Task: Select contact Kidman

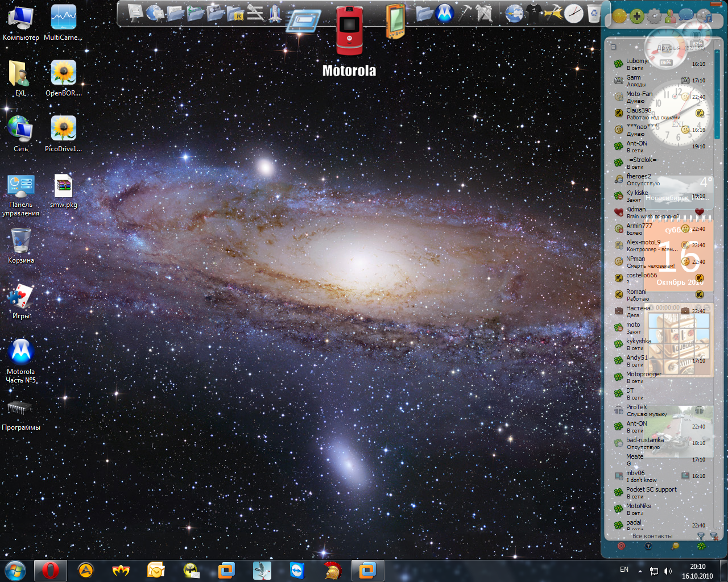Action: click(660, 213)
